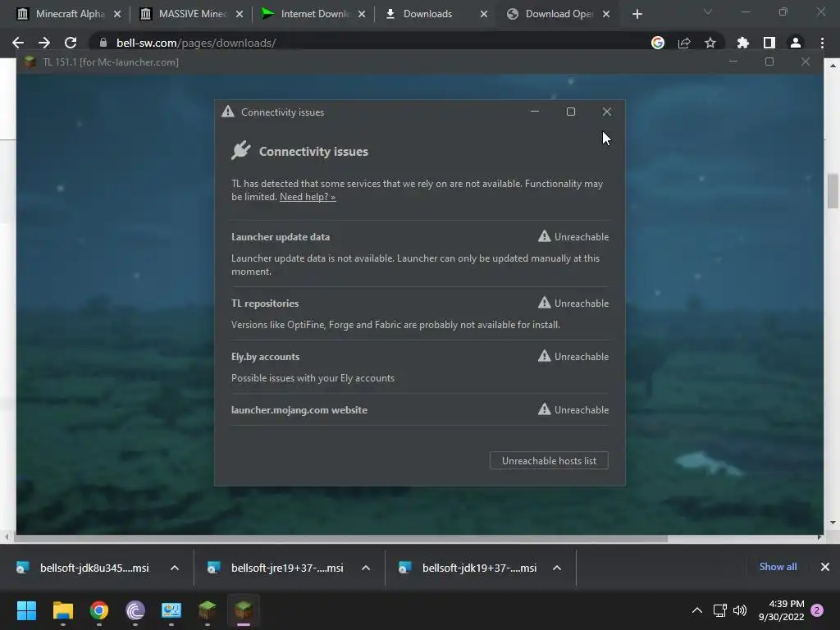
Task: Open the Chrome extensions puzzle icon
Action: click(743, 43)
